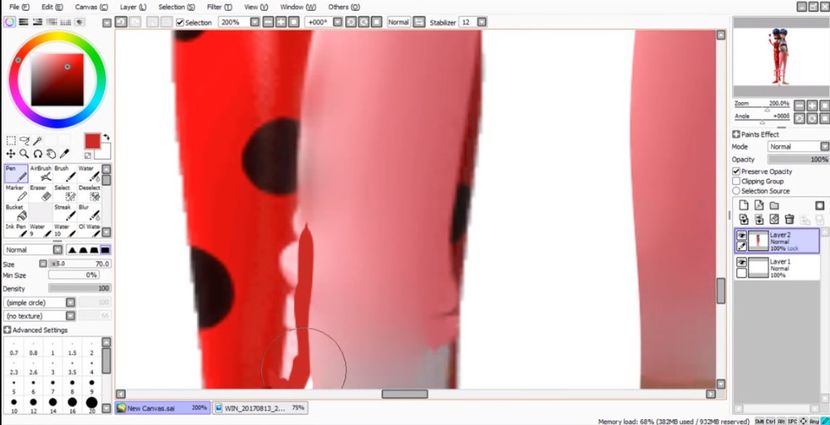Click the Layer 2 thumbnail

click(759, 240)
